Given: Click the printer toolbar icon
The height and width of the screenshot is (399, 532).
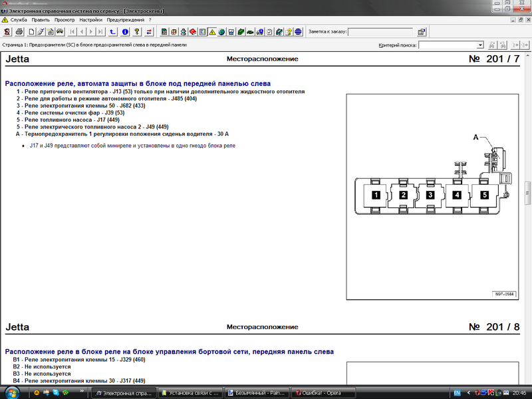Looking at the screenshot, I should pos(19,32).
